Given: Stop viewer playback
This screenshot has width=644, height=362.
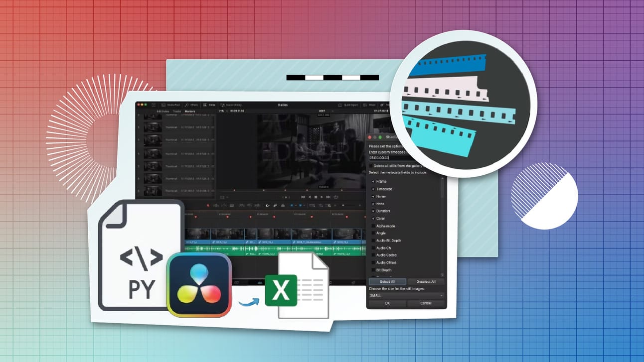Looking at the screenshot, I should tap(316, 197).
